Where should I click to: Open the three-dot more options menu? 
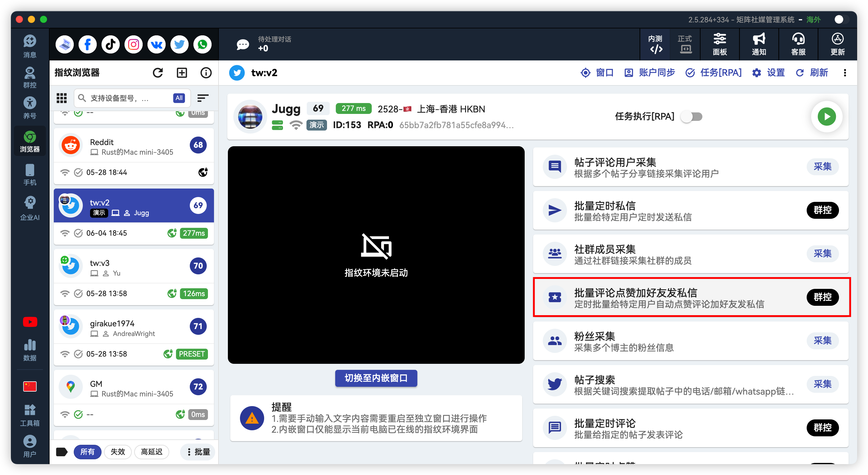(x=845, y=73)
